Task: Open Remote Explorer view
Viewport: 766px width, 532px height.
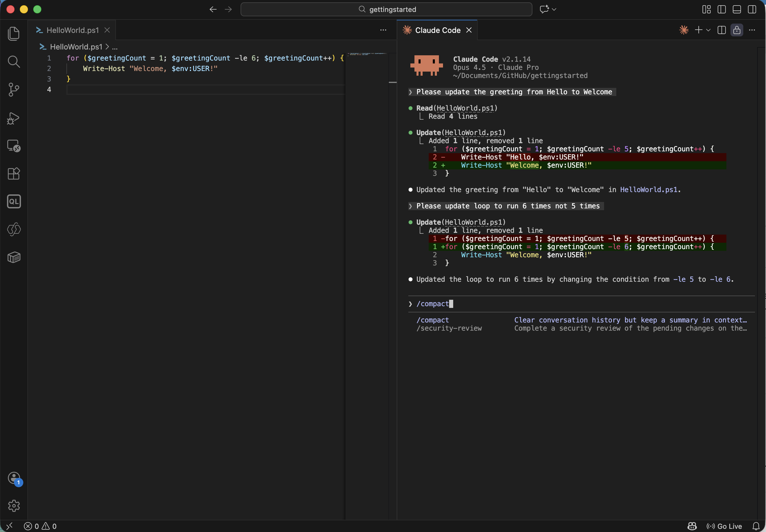Action: click(x=14, y=146)
